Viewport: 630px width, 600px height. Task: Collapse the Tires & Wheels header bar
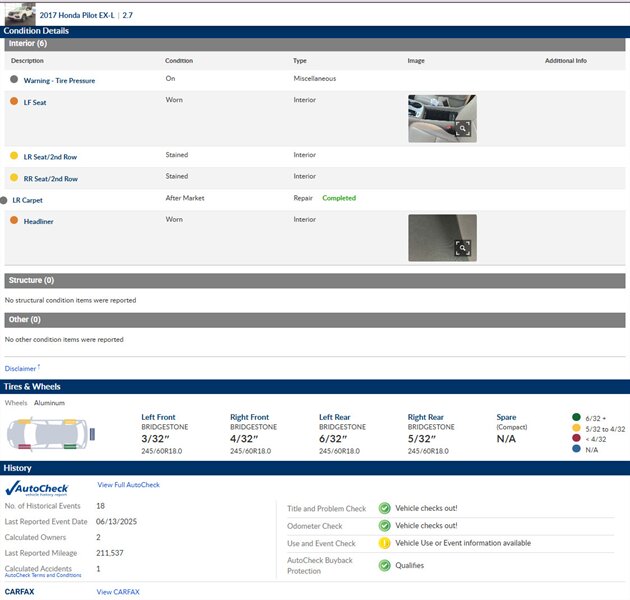pos(315,387)
